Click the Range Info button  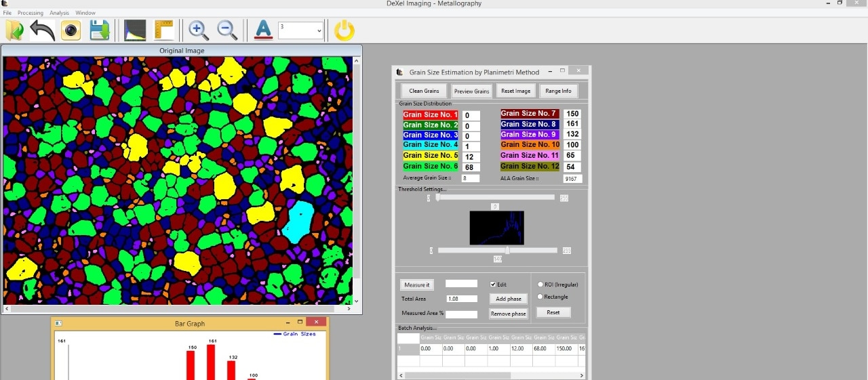tap(558, 91)
